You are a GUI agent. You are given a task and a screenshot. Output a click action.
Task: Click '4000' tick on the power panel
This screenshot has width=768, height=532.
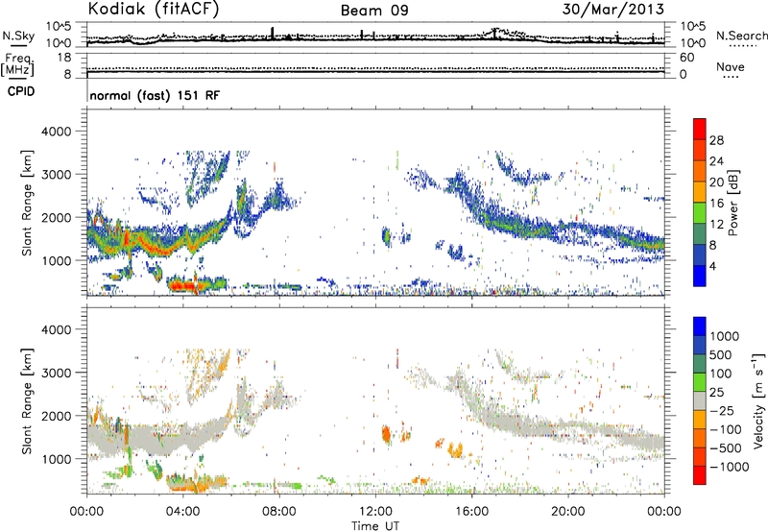pyautogui.click(x=56, y=132)
